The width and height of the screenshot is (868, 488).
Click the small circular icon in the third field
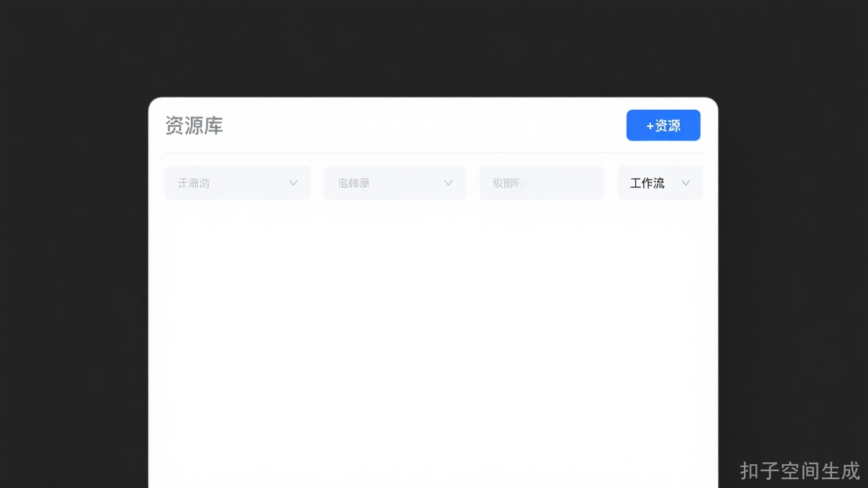point(523,183)
